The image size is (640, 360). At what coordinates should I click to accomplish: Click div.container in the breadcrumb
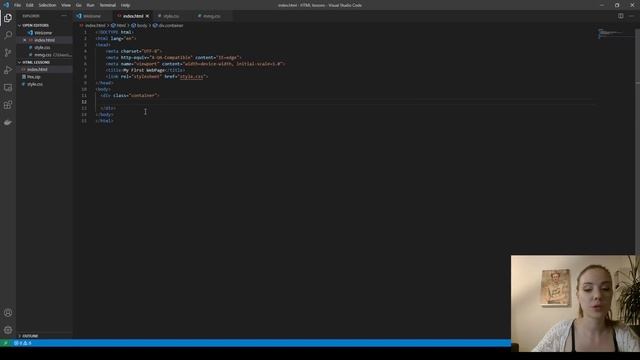pyautogui.click(x=171, y=25)
